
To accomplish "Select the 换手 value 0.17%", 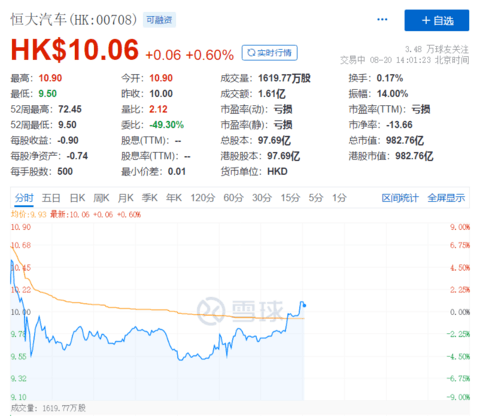I will coord(390,78).
